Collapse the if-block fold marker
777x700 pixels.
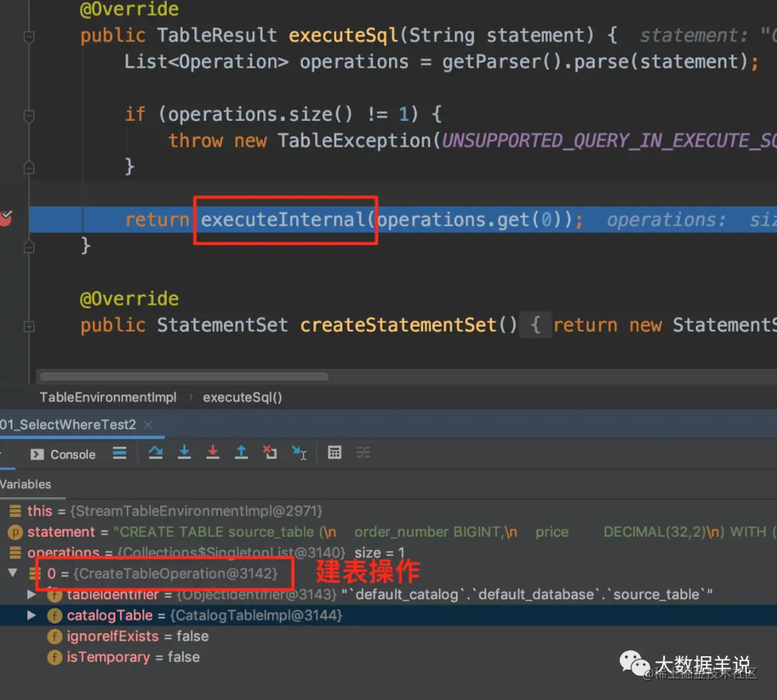point(29,115)
